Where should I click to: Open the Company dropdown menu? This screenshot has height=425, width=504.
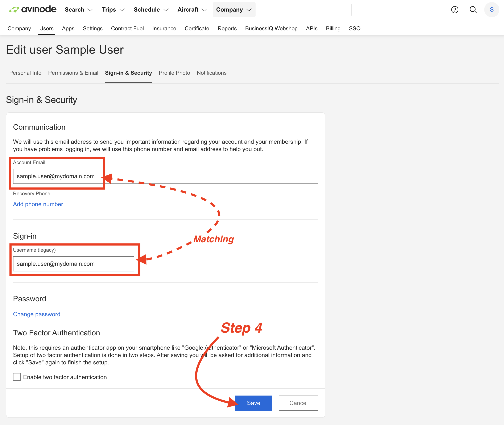pos(234,10)
